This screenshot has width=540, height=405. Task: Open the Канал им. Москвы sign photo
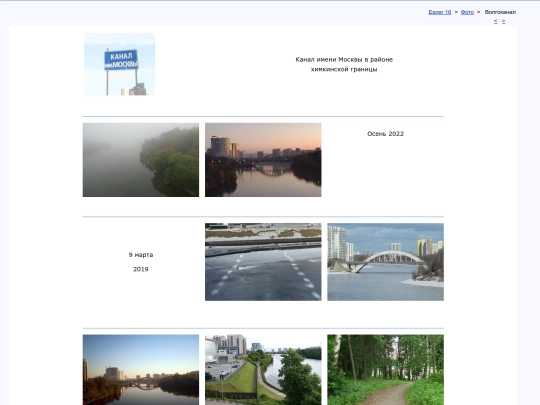(x=120, y=64)
